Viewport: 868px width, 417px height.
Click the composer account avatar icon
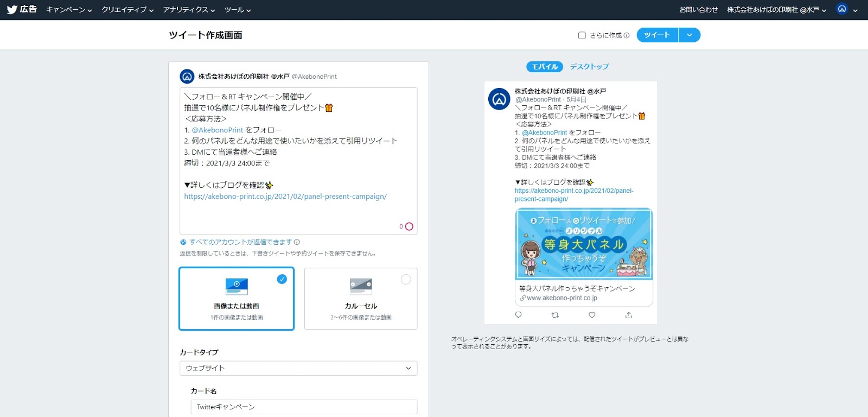pos(187,77)
